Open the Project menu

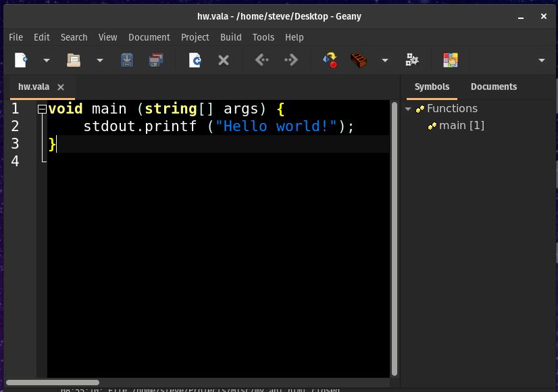click(x=195, y=37)
